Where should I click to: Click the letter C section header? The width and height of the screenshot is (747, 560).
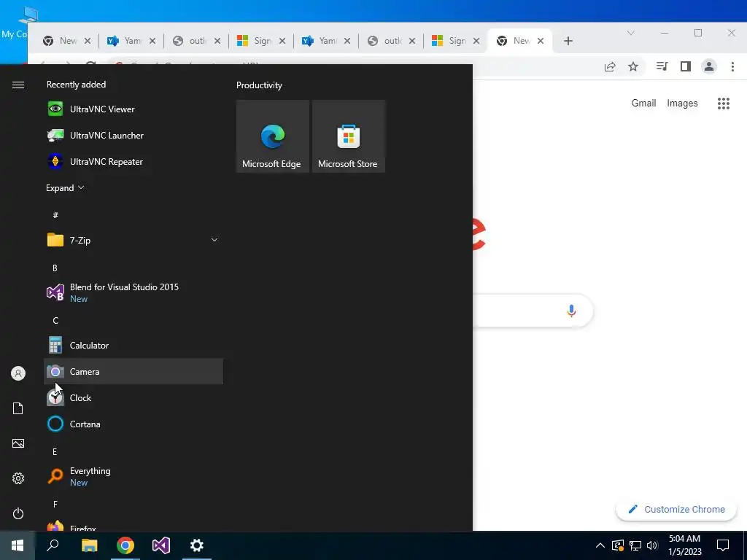coord(55,321)
